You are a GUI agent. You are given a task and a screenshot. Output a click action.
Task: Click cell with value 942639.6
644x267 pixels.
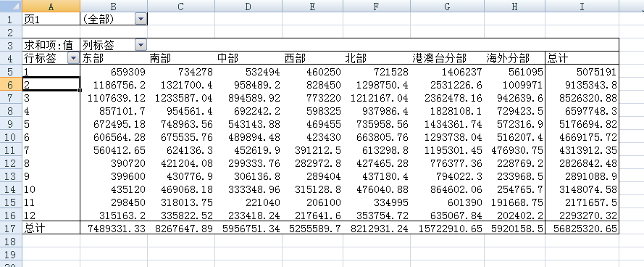(x=514, y=98)
